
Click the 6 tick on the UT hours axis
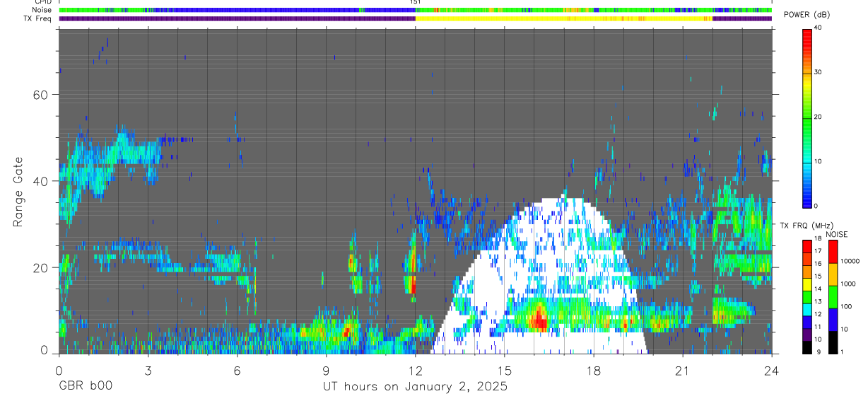coord(237,370)
